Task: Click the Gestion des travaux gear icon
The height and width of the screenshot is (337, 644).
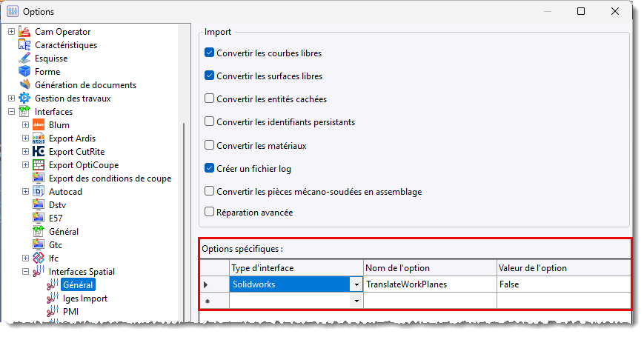Action: (x=24, y=98)
